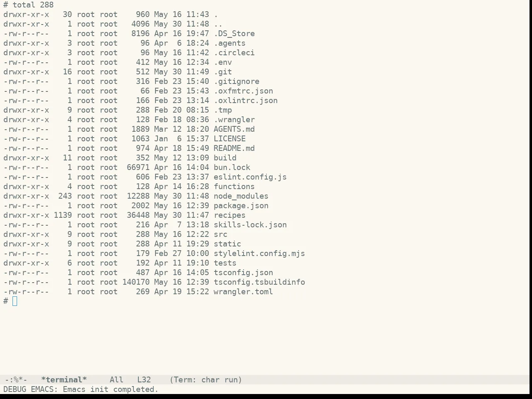
Task: Select the functions directory name
Action: click(x=234, y=187)
